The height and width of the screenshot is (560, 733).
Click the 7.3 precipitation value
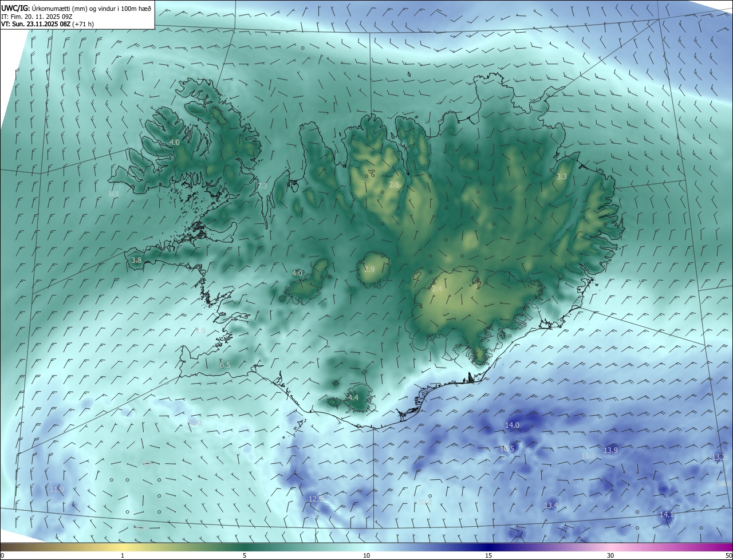(262, 186)
